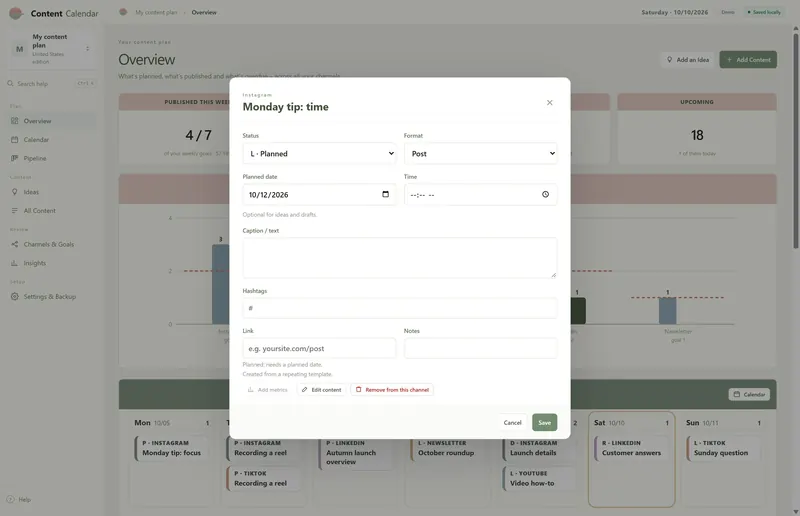Cancel the dialog
The width and height of the screenshot is (800, 516).
pos(512,423)
